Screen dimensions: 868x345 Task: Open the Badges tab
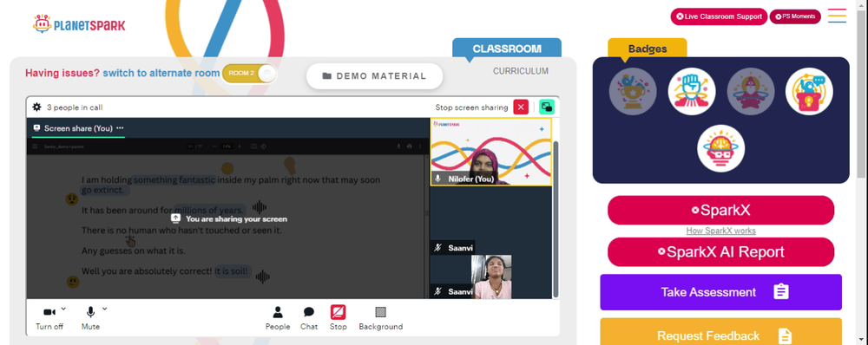(648, 49)
